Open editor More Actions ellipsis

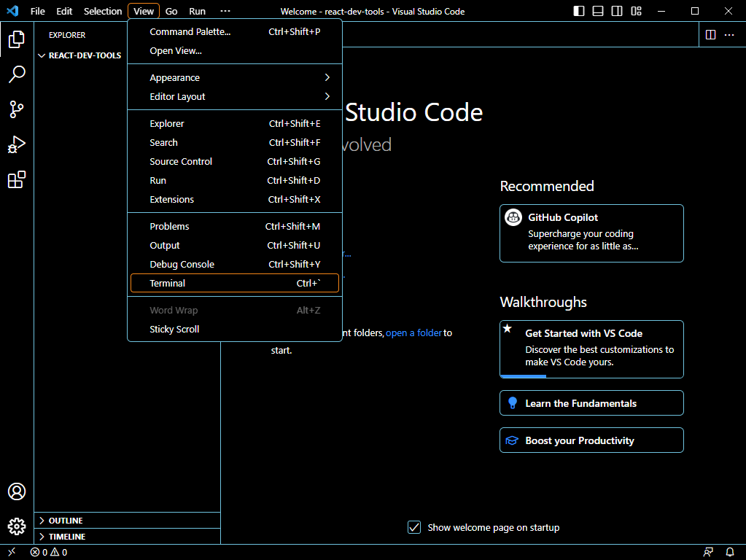click(729, 35)
